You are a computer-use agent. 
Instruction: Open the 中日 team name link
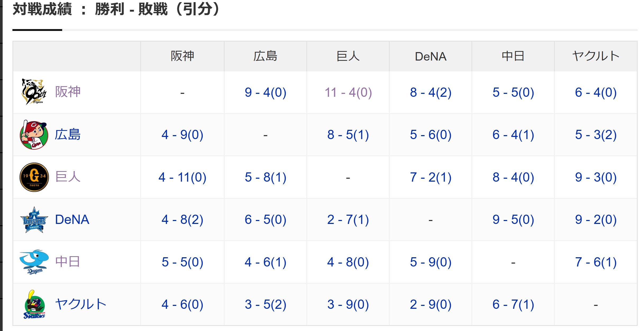click(68, 262)
